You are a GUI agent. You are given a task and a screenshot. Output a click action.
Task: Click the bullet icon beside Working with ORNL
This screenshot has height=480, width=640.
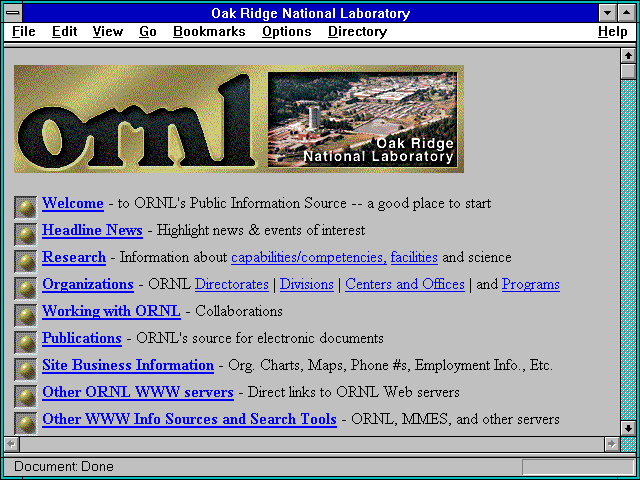pos(25,315)
